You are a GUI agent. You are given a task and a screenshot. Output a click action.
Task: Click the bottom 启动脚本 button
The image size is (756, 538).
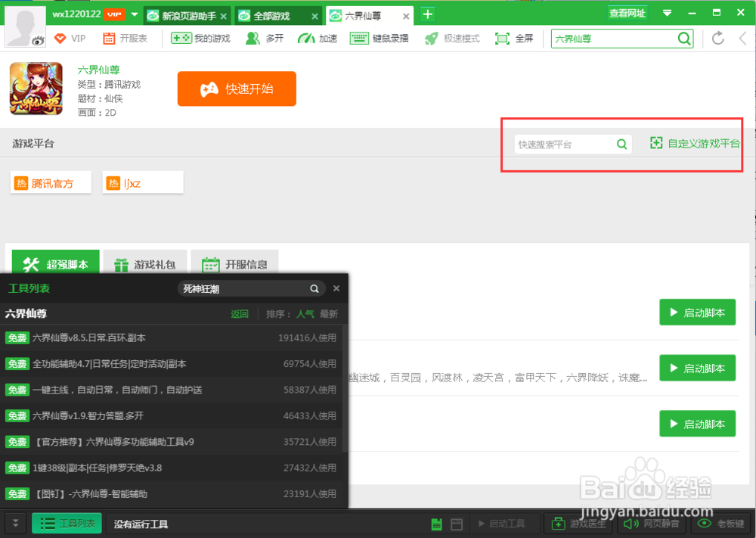(x=697, y=424)
